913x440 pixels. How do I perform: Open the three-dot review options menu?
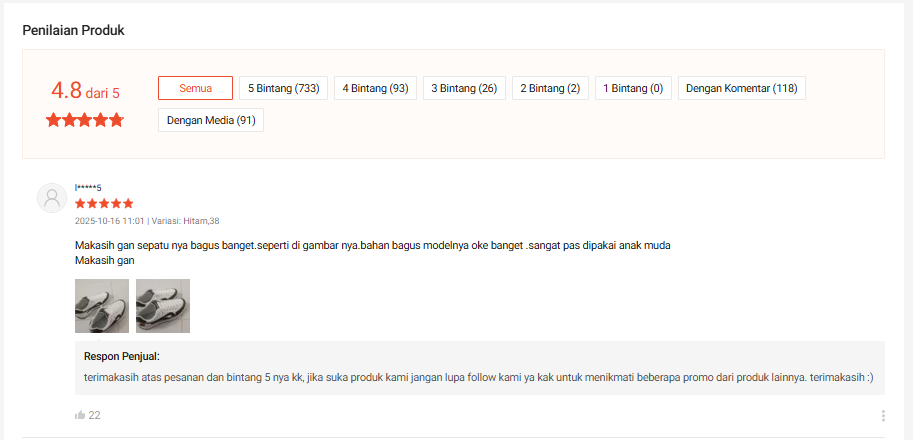click(883, 416)
